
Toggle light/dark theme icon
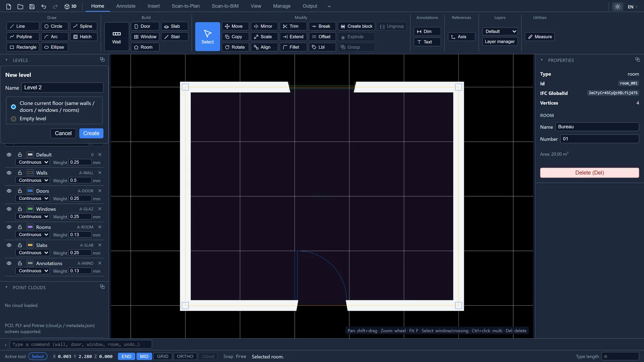(x=617, y=6)
